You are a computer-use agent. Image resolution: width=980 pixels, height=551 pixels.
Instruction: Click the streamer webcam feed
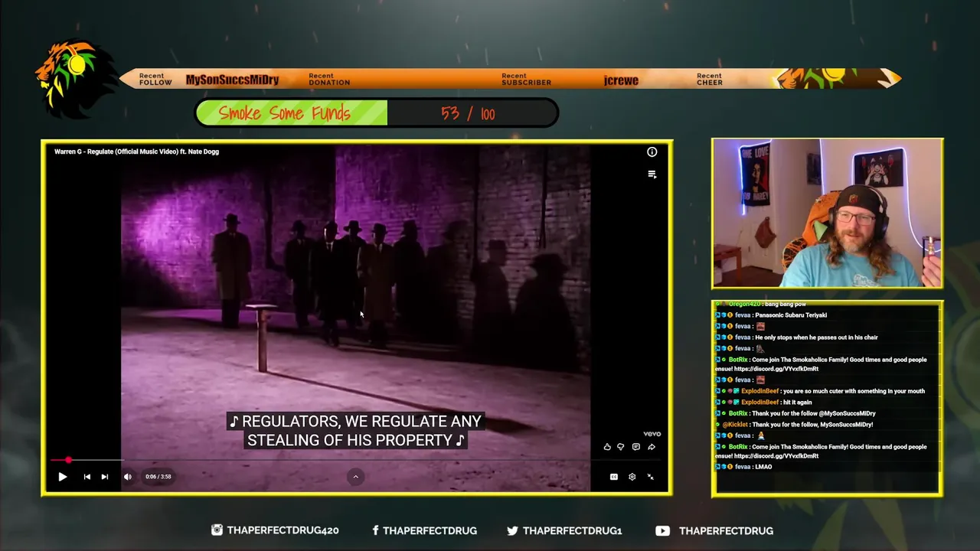(828, 213)
